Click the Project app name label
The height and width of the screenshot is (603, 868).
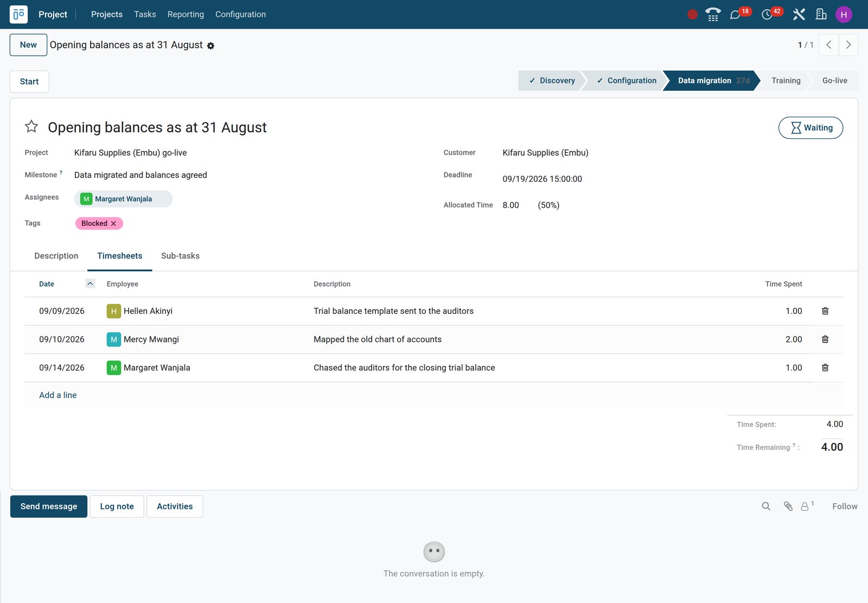[53, 15]
